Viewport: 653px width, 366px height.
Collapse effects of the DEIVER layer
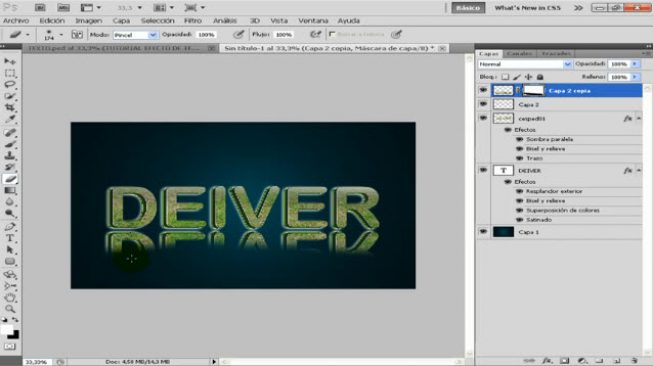[x=638, y=170]
